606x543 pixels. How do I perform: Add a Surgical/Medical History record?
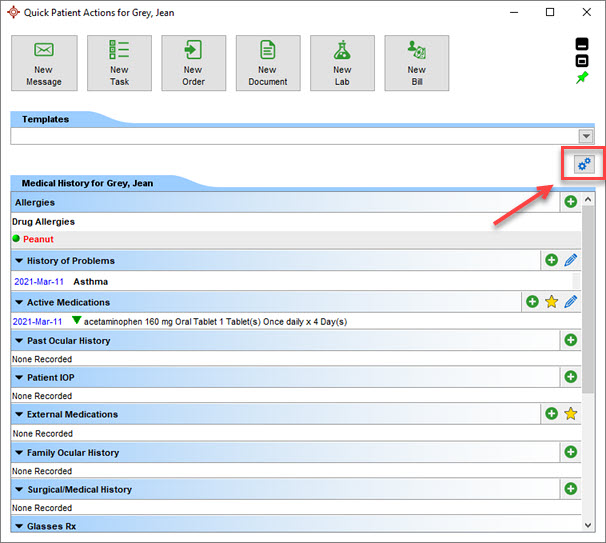tap(570, 489)
